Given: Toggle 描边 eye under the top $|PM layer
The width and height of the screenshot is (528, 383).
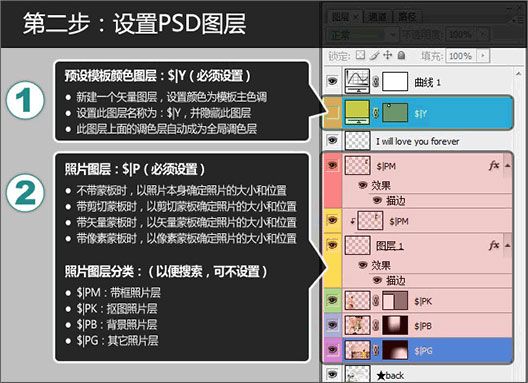Looking at the screenshot, I should click(377, 200).
